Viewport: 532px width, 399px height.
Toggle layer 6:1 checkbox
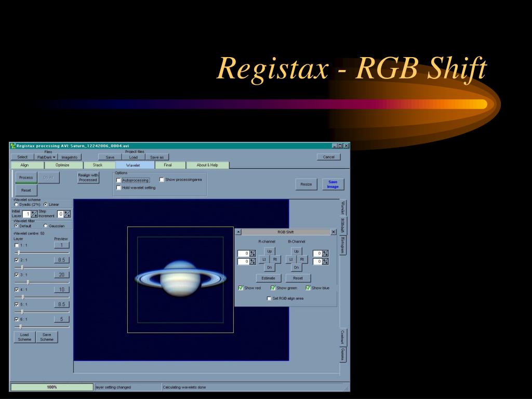click(x=17, y=320)
